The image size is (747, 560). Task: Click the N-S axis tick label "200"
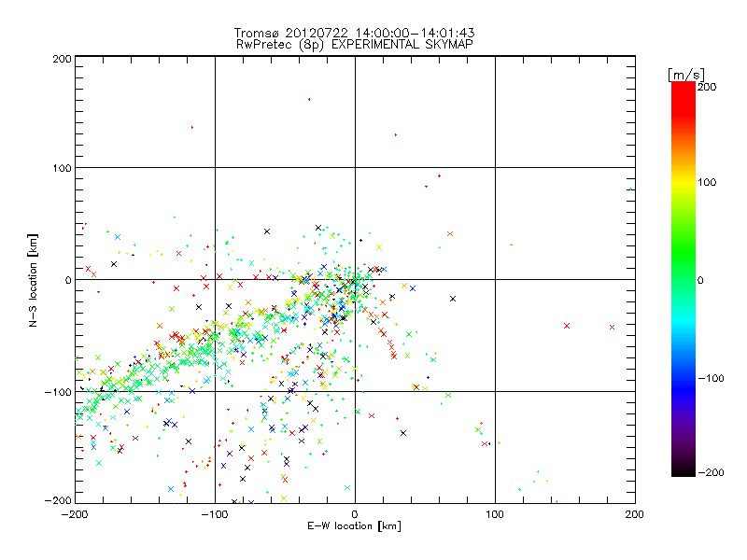click(62, 59)
